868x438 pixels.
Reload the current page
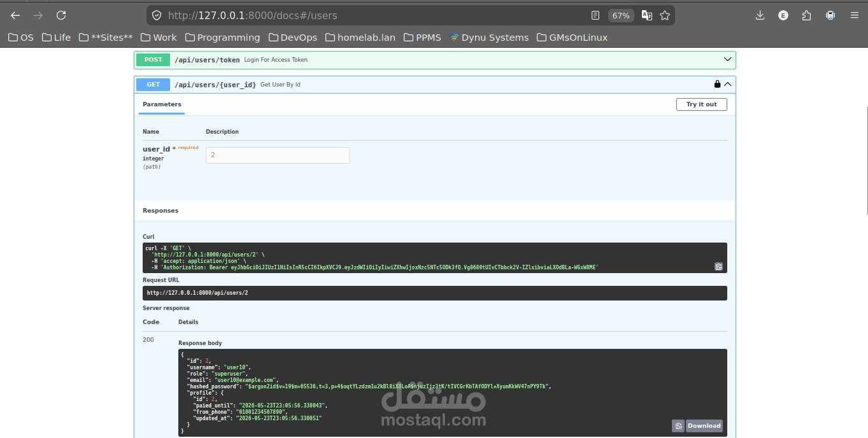[61, 15]
